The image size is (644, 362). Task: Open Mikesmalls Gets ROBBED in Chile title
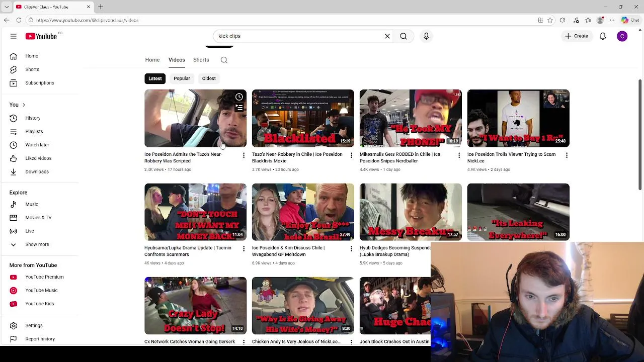click(x=400, y=158)
